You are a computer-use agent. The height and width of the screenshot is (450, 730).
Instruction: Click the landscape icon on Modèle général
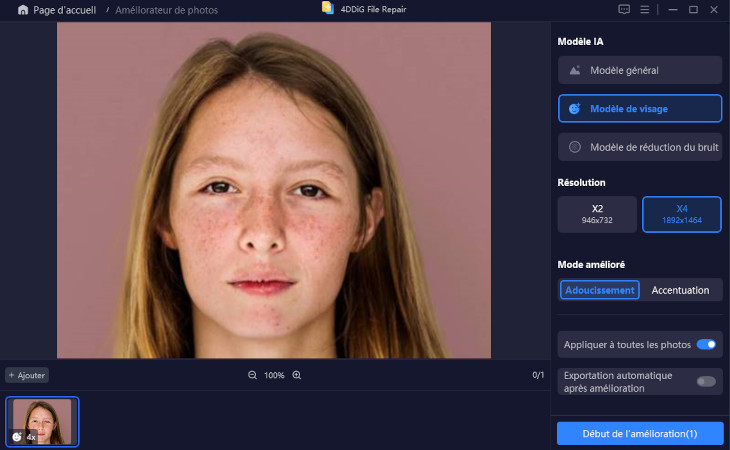coord(575,70)
